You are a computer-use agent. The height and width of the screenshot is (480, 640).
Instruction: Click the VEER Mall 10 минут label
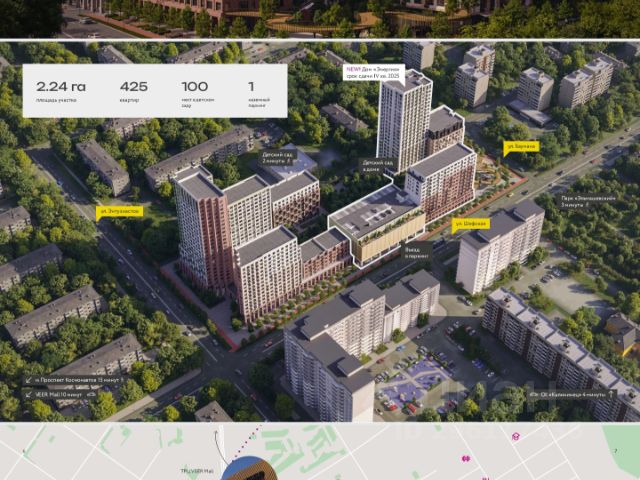click(60, 395)
